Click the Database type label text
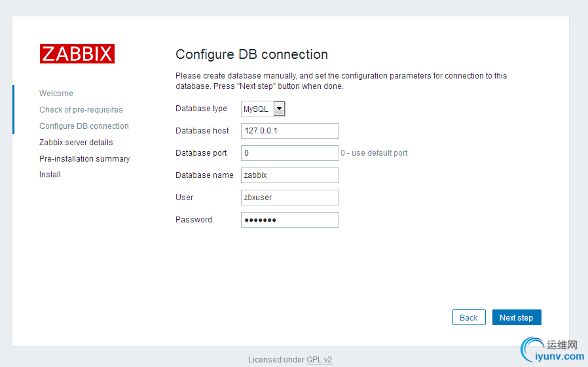The height and width of the screenshot is (367, 588). tap(201, 109)
